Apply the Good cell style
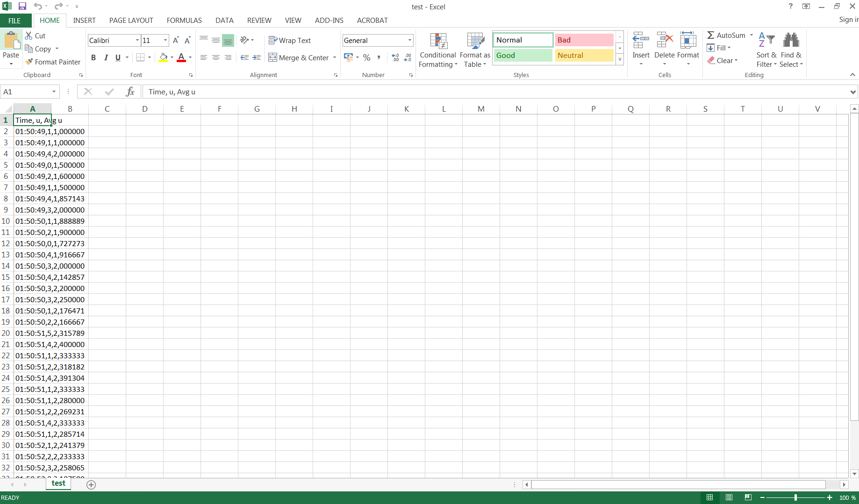This screenshot has height=504, width=859. (523, 55)
